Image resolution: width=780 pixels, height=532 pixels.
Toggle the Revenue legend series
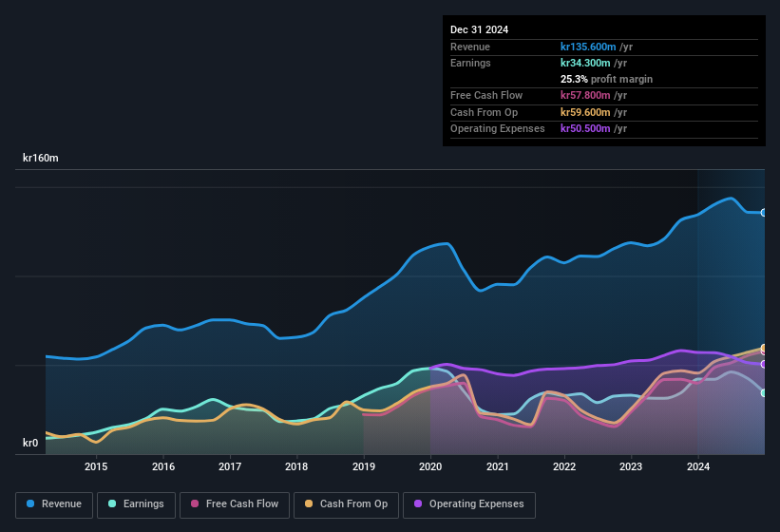click(x=54, y=504)
